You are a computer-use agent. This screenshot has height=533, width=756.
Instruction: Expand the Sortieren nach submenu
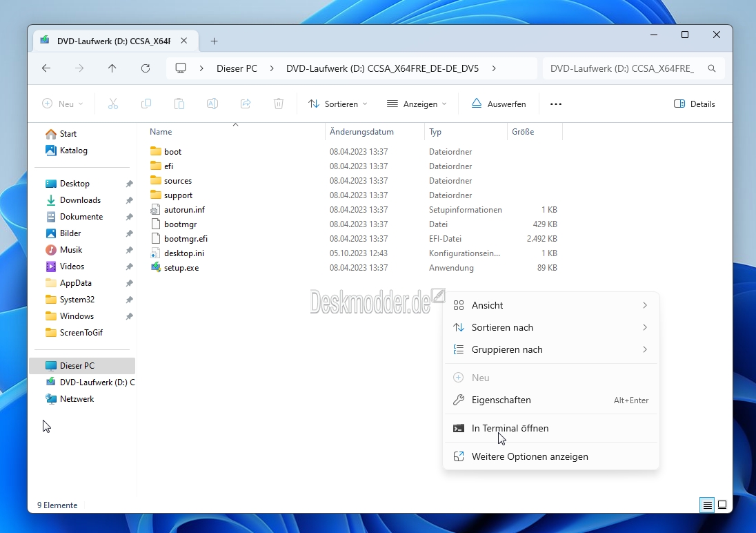point(550,327)
